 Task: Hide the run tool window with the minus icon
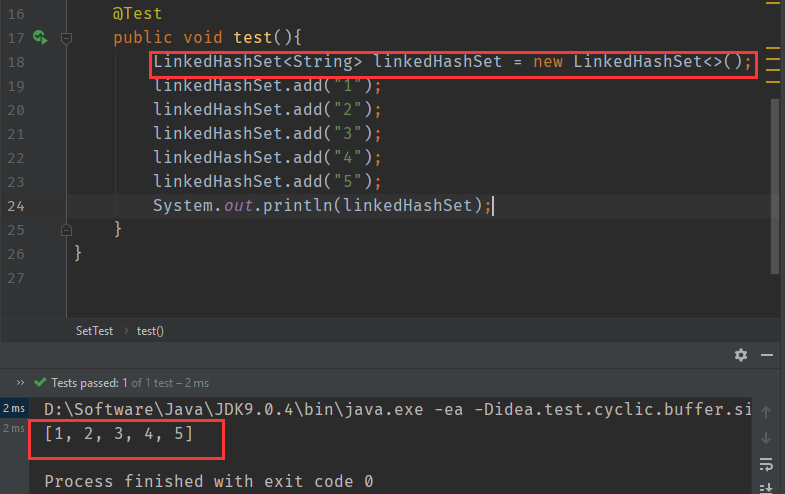pyautogui.click(x=767, y=355)
